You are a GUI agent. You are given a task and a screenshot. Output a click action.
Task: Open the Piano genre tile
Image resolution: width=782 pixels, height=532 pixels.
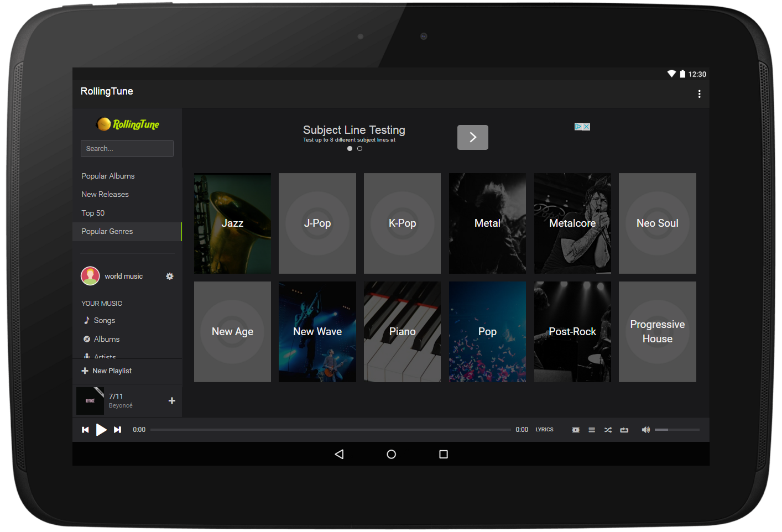pos(402,332)
